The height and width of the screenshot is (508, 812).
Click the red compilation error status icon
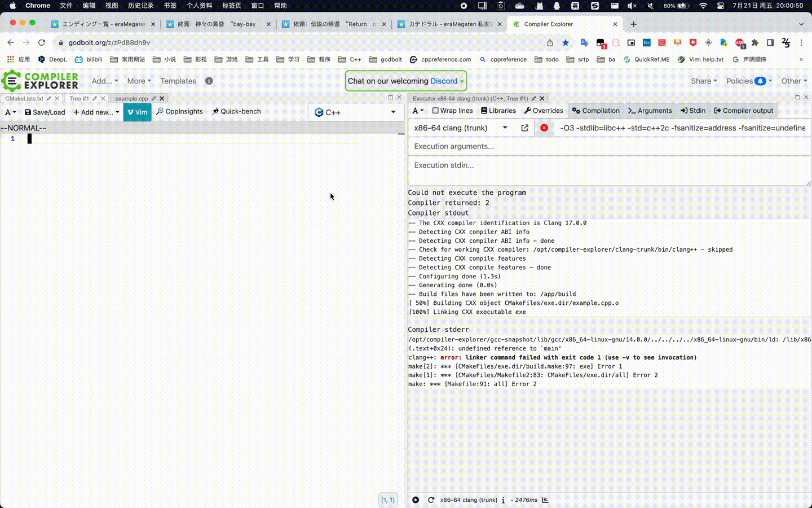click(x=544, y=128)
